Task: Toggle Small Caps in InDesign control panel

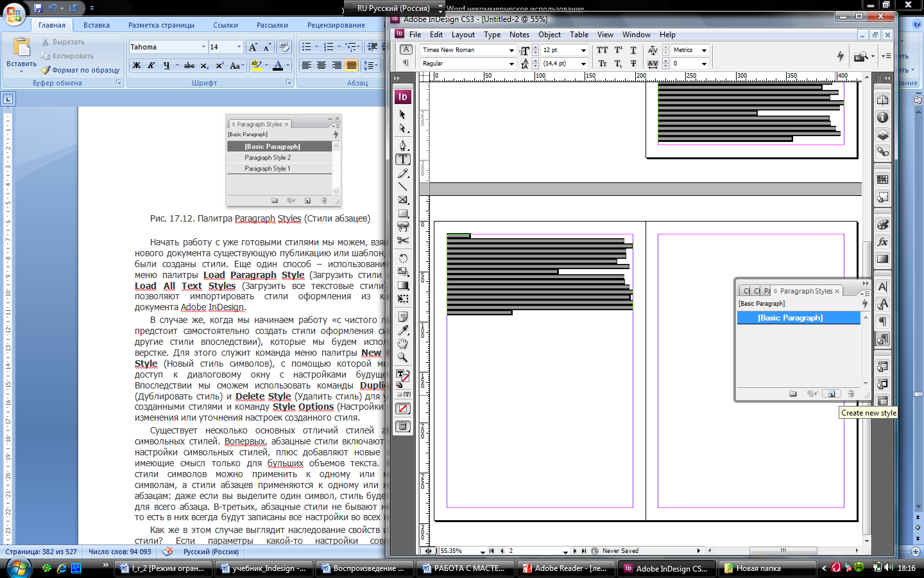Action: click(602, 64)
